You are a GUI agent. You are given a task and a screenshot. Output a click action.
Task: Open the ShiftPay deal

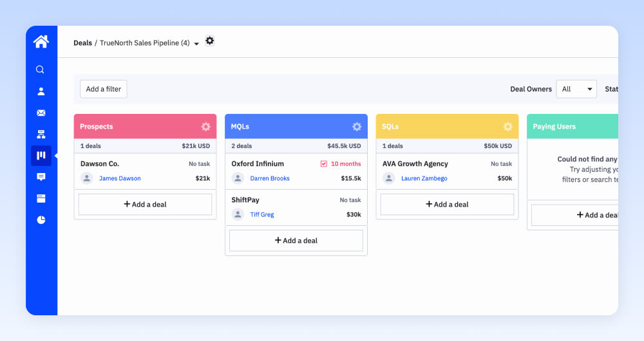tap(245, 200)
